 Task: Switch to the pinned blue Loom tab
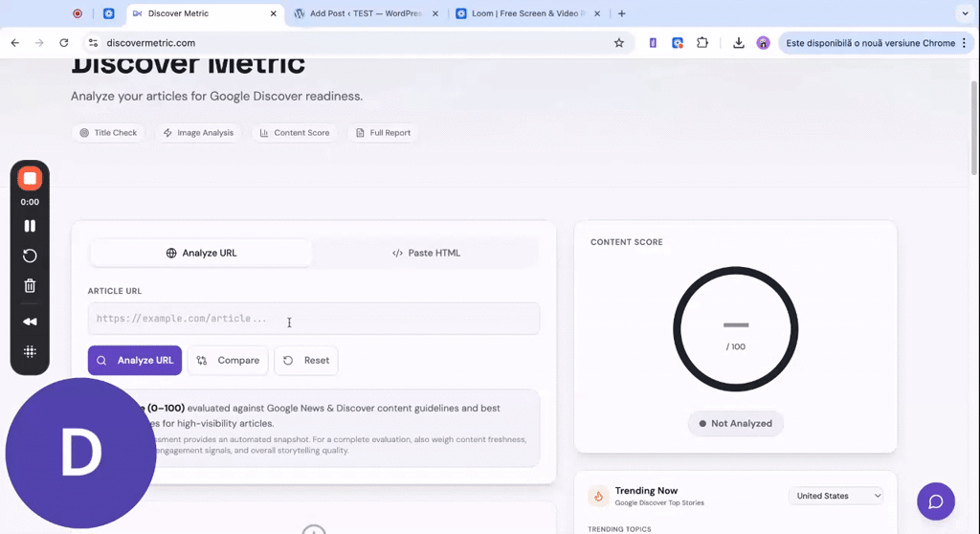click(109, 13)
